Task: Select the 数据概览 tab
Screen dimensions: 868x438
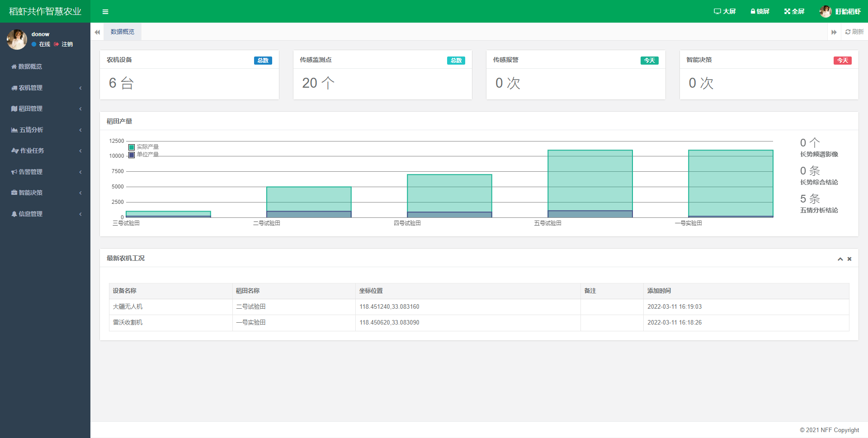Action: 123,32
